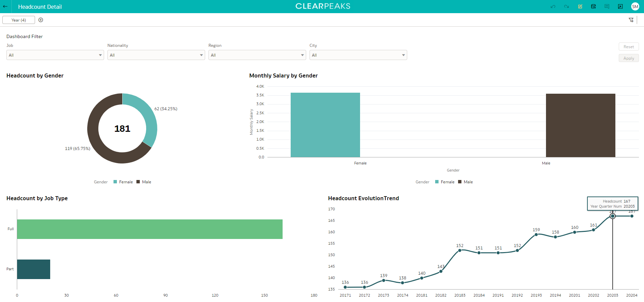644x302 pixels.
Task: Click the 20182 data point labeled 143
Action: 441,271
